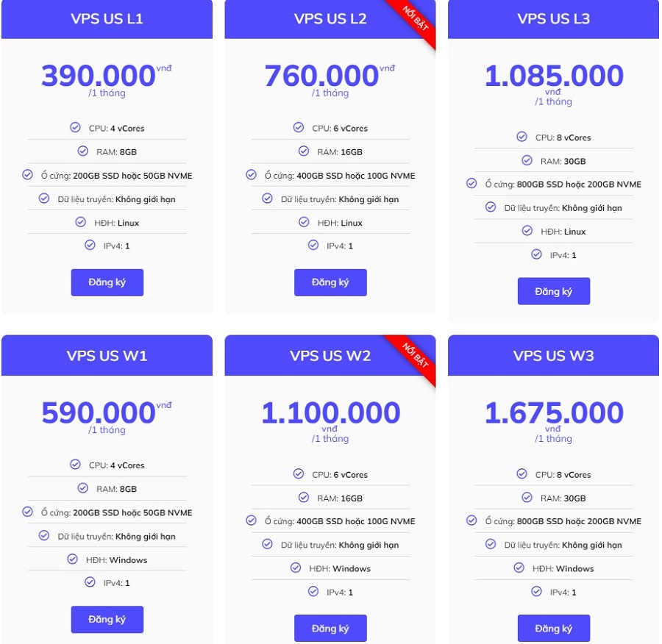
Task: Click checkmark icon beside IPv4 in W2 plan
Action: (313, 591)
